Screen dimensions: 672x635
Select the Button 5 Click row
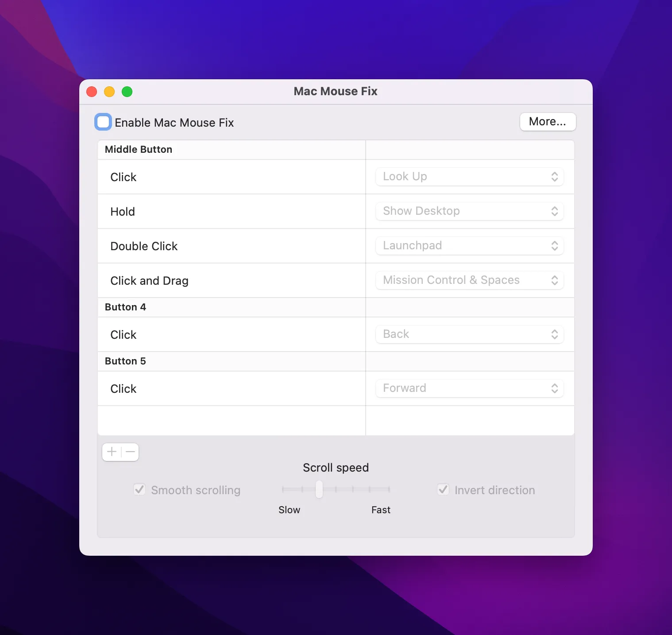click(230, 388)
